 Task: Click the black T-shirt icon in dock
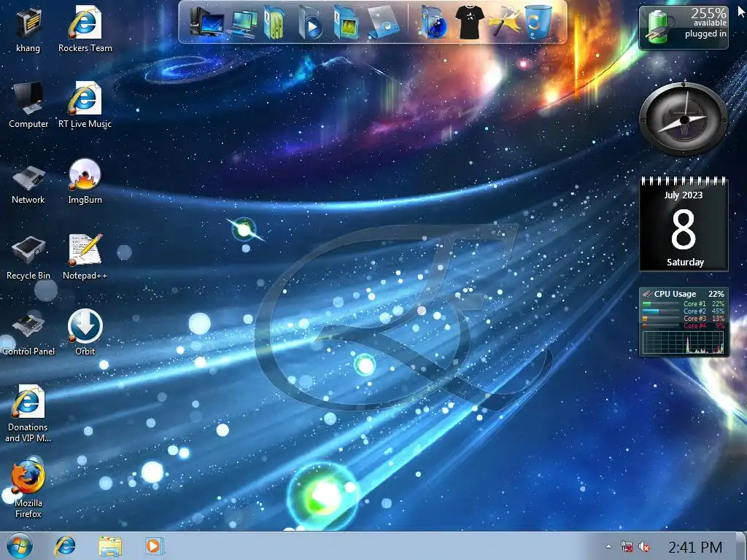469,22
